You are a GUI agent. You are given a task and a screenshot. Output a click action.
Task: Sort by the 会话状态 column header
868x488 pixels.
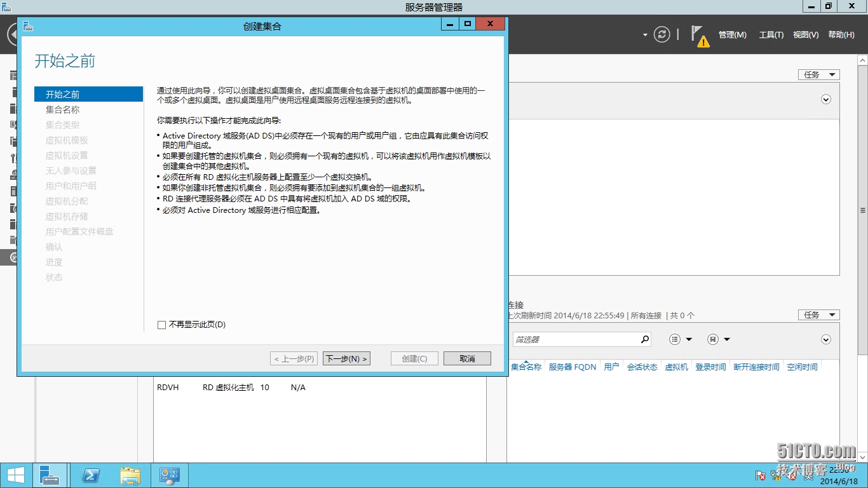[642, 367]
